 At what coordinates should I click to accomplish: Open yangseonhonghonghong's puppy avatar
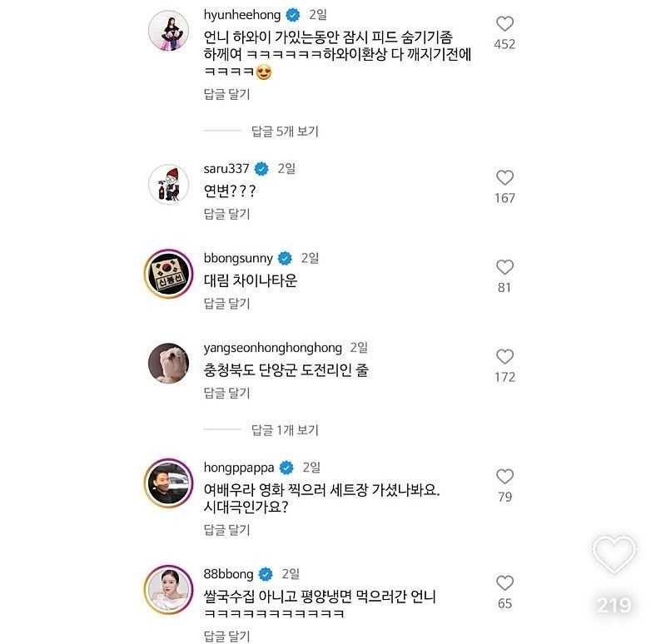[170, 364]
